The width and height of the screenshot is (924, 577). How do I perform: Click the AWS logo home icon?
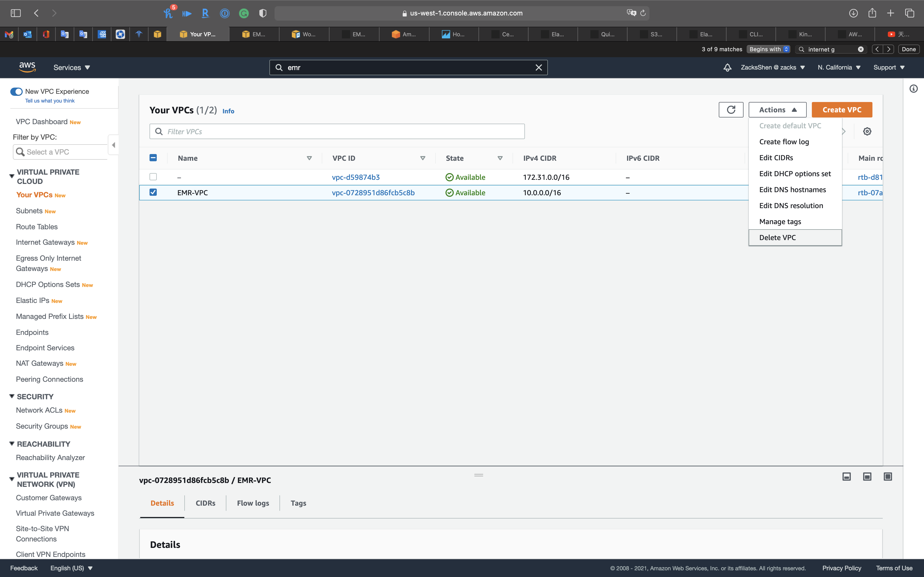click(x=27, y=67)
